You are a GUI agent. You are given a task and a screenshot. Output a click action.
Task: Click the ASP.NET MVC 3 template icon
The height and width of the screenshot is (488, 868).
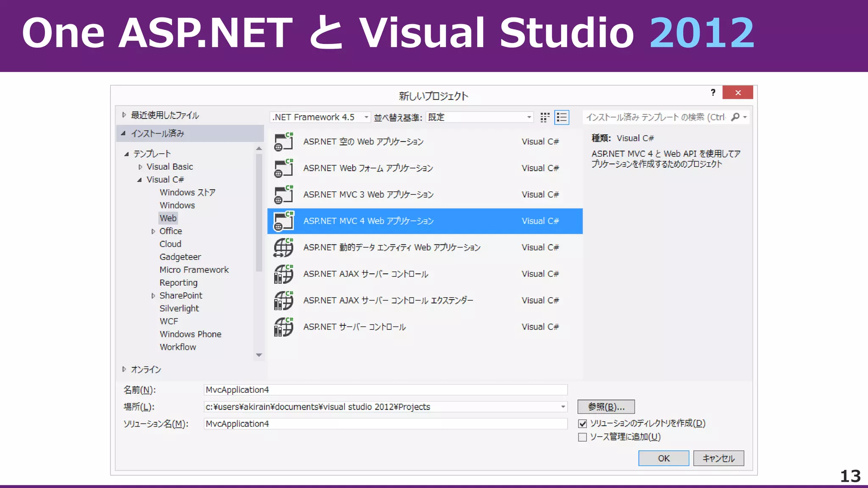click(x=284, y=194)
